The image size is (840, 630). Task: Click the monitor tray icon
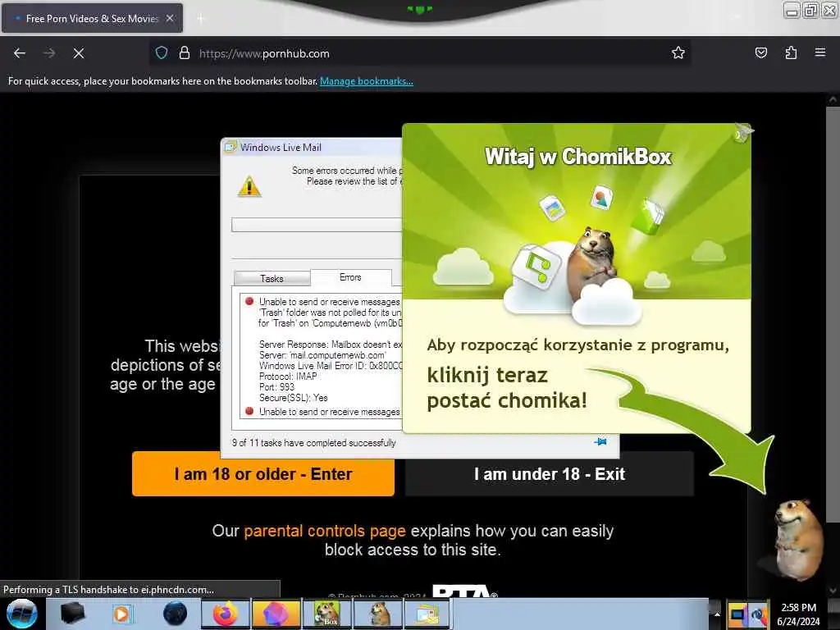pyautogui.click(x=738, y=614)
